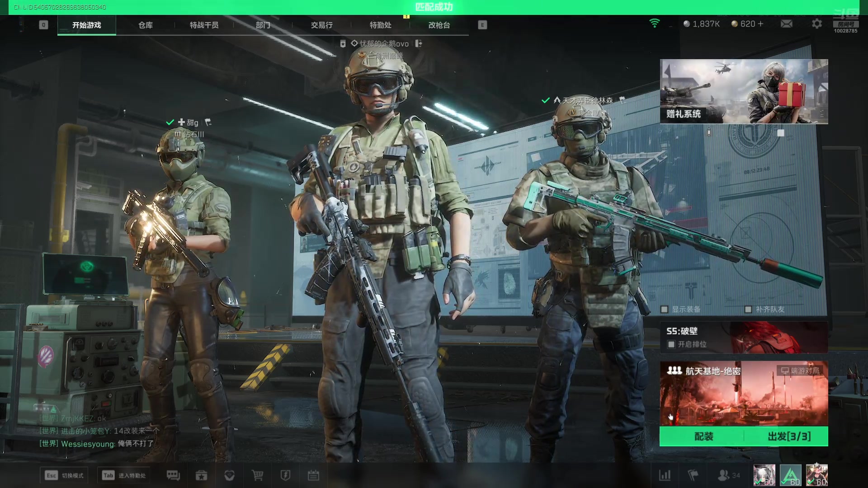The image size is (868, 488).
Task: Click teammate name 天才弄臣徐林森
Action: [587, 100]
